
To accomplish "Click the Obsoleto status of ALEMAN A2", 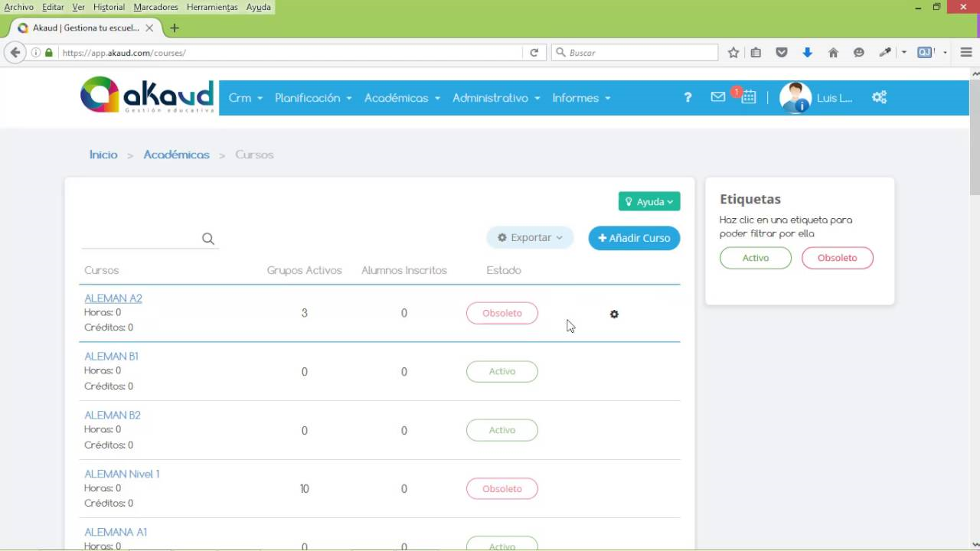I will coord(502,313).
